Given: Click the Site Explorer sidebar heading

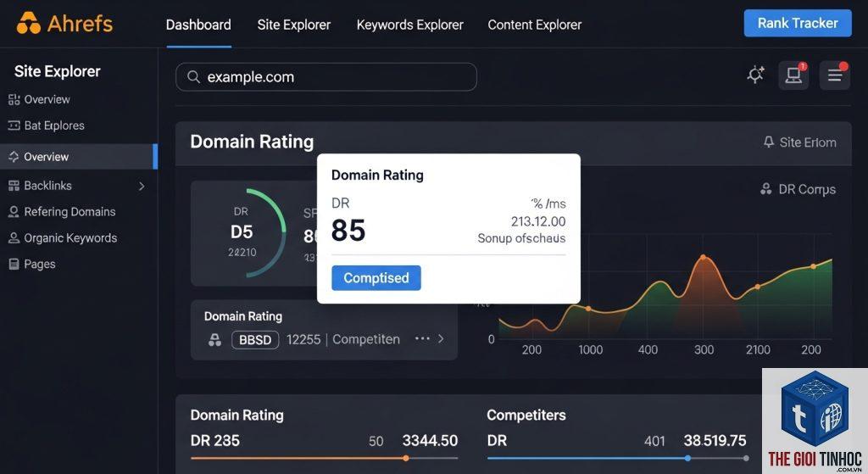Looking at the screenshot, I should pyautogui.click(x=58, y=71).
